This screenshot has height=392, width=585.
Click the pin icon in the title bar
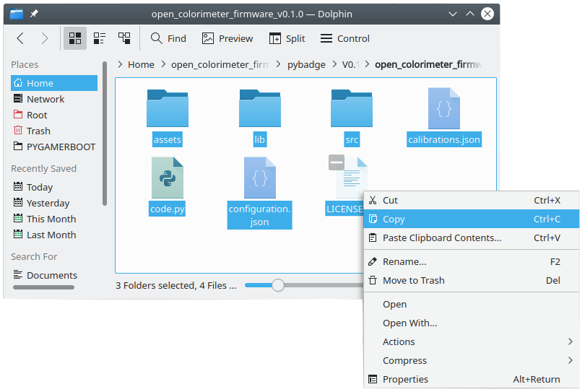point(34,14)
